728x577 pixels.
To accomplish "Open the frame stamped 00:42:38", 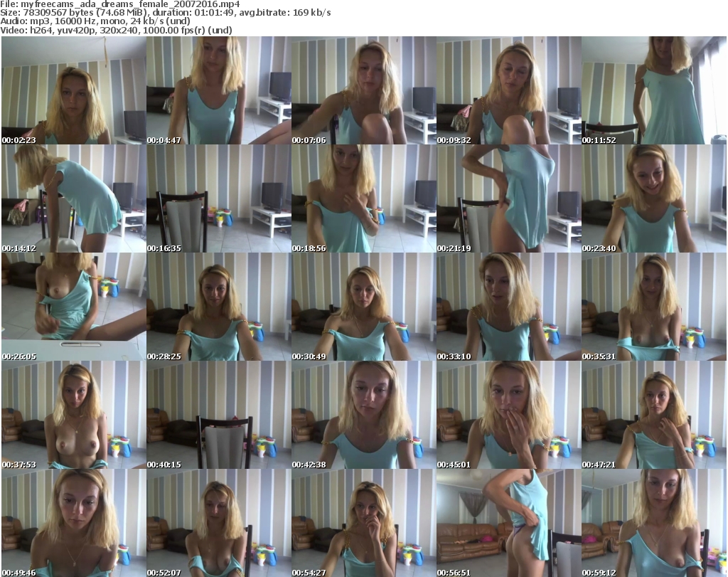I will coord(363,415).
